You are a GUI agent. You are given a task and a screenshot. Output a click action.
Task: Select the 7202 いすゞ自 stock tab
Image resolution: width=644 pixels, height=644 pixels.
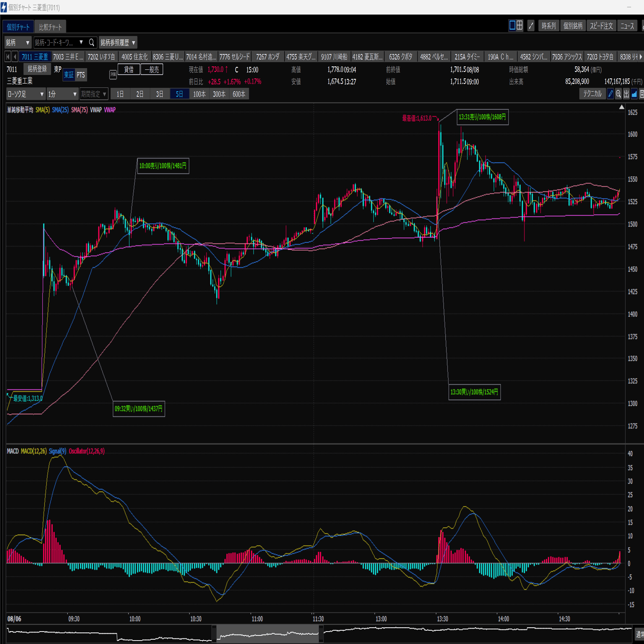102,57
